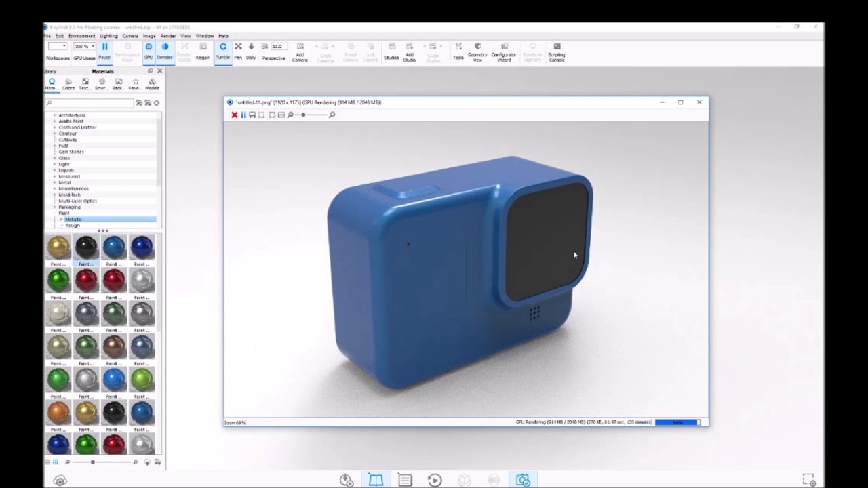Expand the Axalta Paint folder
The height and width of the screenshot is (488, 868).
tap(54, 121)
